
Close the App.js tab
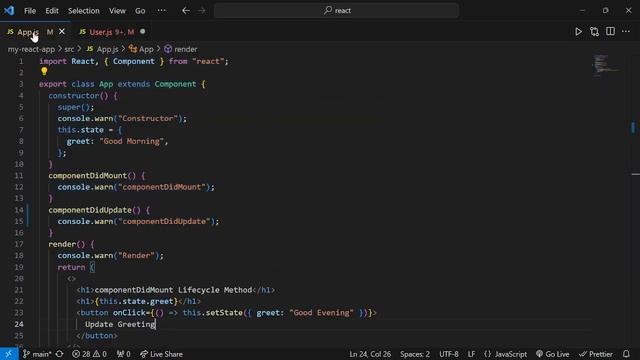[62, 31]
